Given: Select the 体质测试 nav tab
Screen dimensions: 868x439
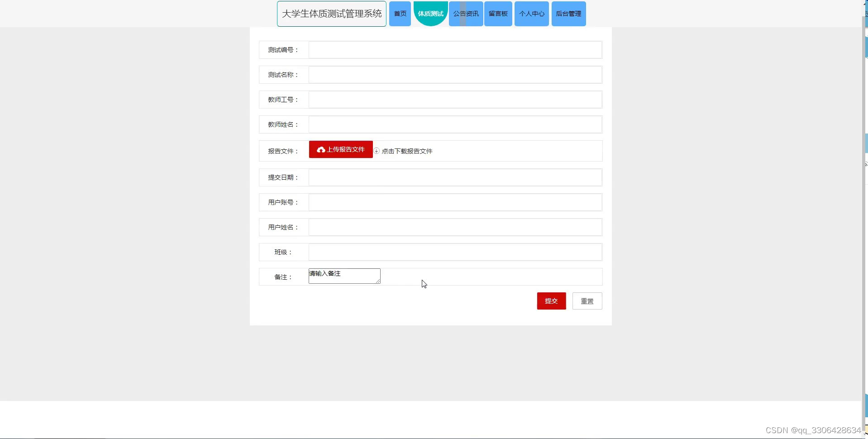Looking at the screenshot, I should (430, 14).
